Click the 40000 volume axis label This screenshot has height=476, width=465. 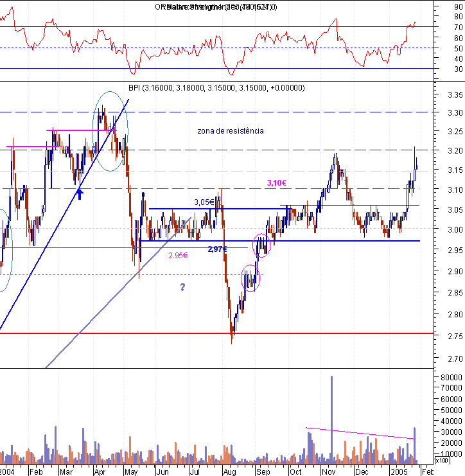tap(452, 421)
